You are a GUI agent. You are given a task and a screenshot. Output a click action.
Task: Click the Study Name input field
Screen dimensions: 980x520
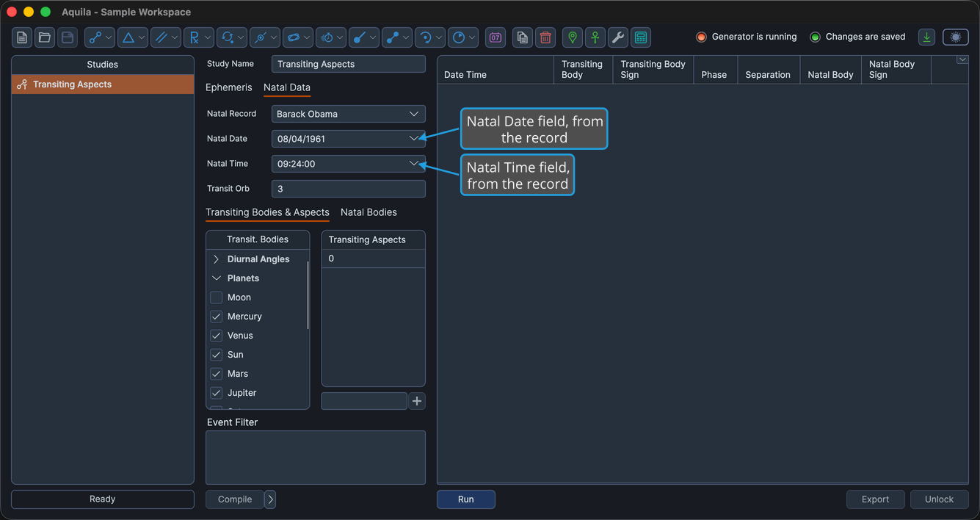click(349, 64)
